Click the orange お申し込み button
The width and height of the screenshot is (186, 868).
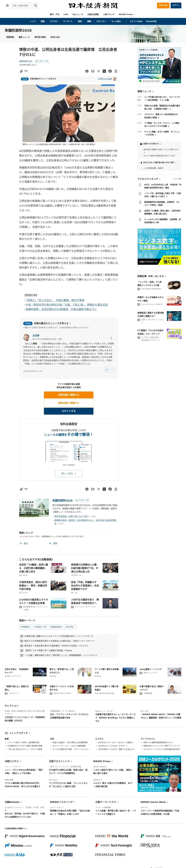click(x=163, y=5)
